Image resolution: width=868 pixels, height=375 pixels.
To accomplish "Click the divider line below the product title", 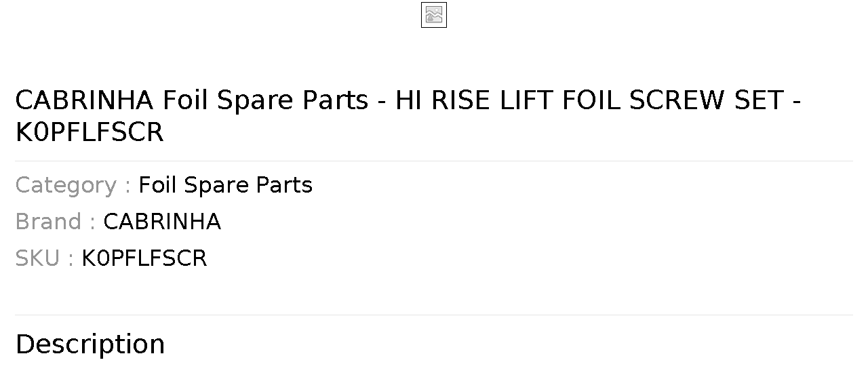I will (434, 161).
